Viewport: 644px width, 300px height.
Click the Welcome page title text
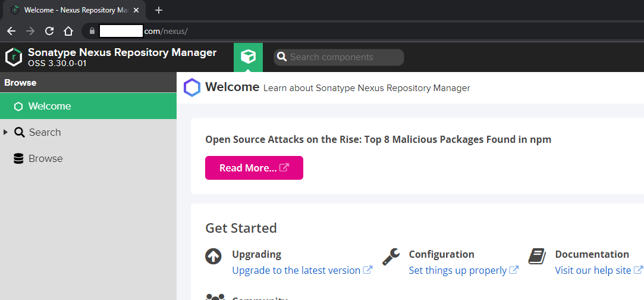[x=232, y=87]
